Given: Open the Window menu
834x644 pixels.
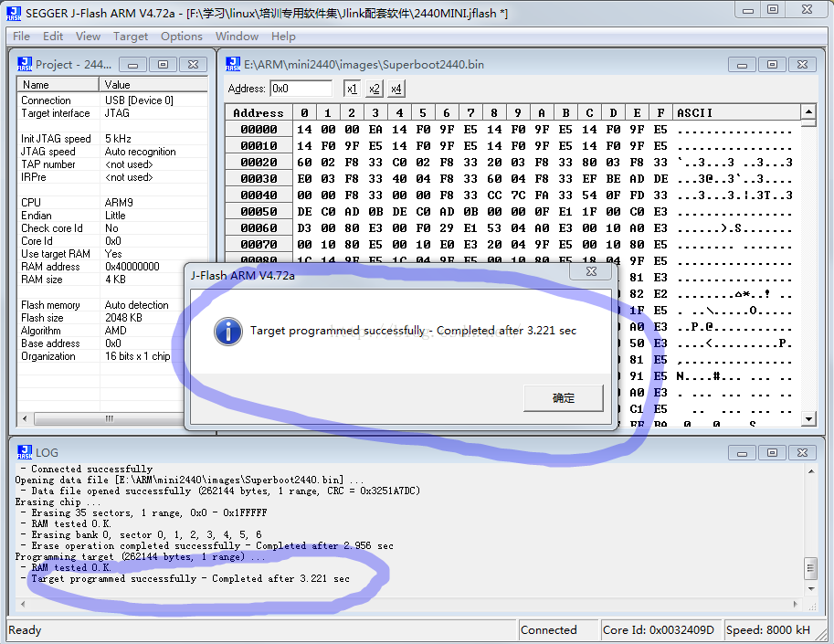Looking at the screenshot, I should pyautogui.click(x=237, y=37).
